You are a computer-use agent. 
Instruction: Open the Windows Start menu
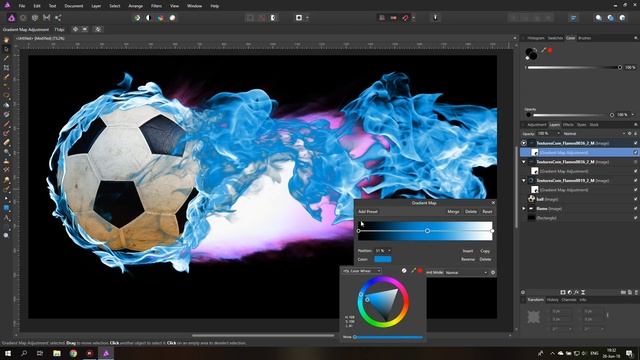point(7,353)
